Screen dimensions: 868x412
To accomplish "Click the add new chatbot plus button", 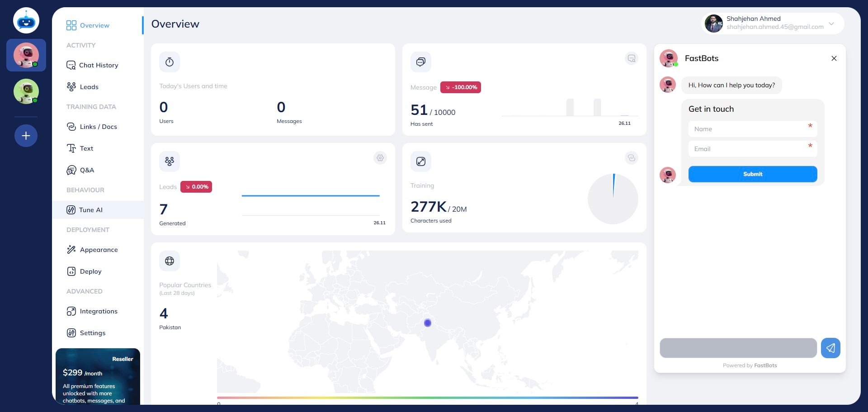I will (26, 136).
